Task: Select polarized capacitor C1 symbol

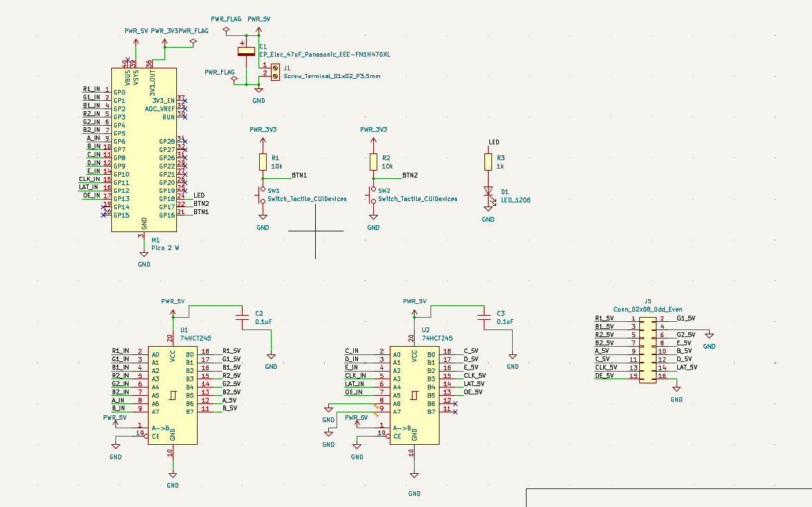Action: coord(247,51)
